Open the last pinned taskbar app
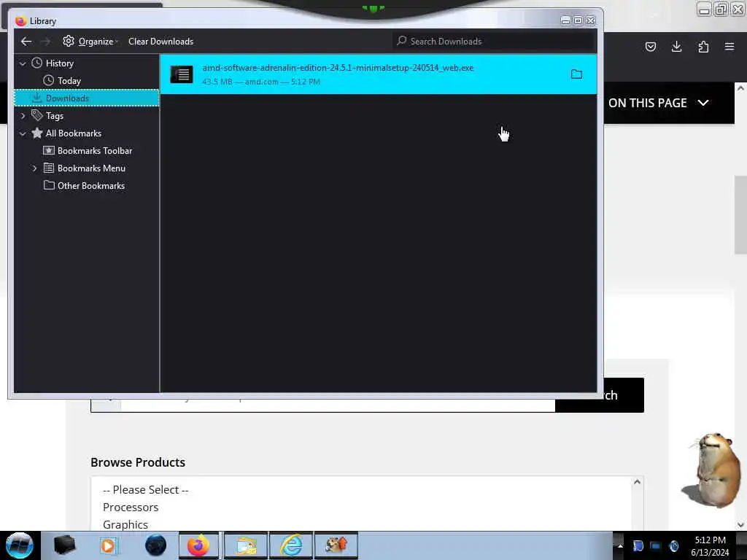The height and width of the screenshot is (560, 747). 336,545
